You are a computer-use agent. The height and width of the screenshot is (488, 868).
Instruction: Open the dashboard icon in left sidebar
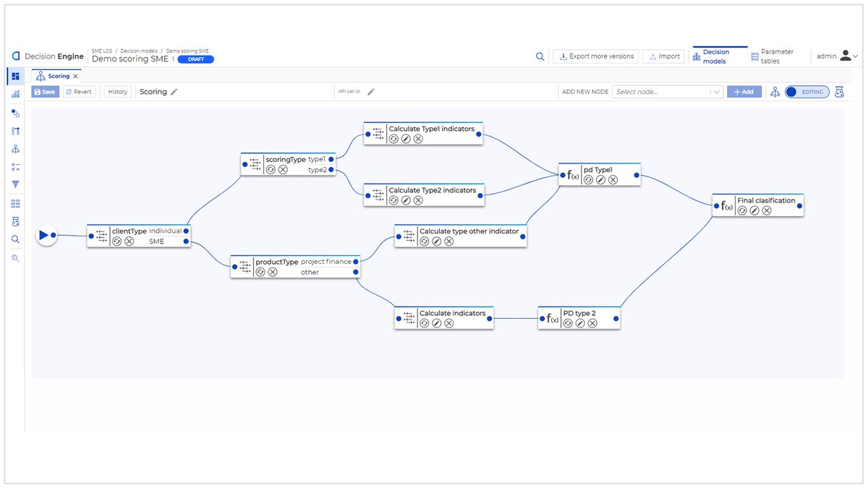[15, 76]
